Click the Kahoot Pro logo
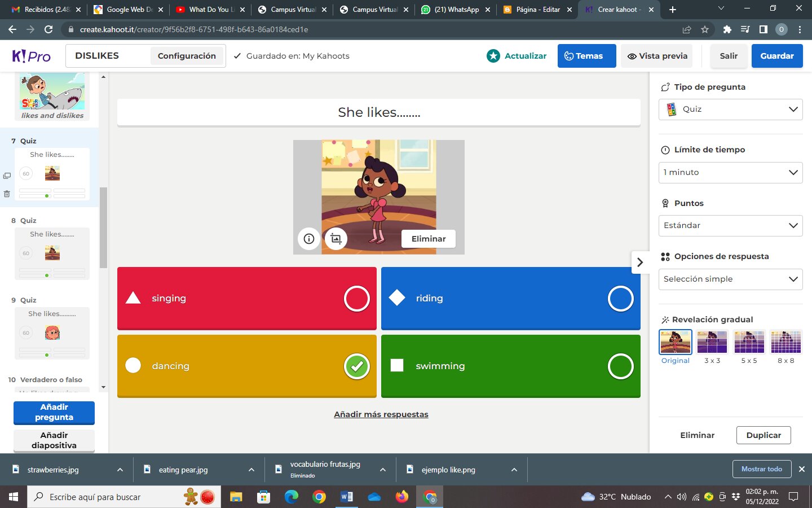Image resolution: width=812 pixels, height=508 pixels. (x=32, y=56)
